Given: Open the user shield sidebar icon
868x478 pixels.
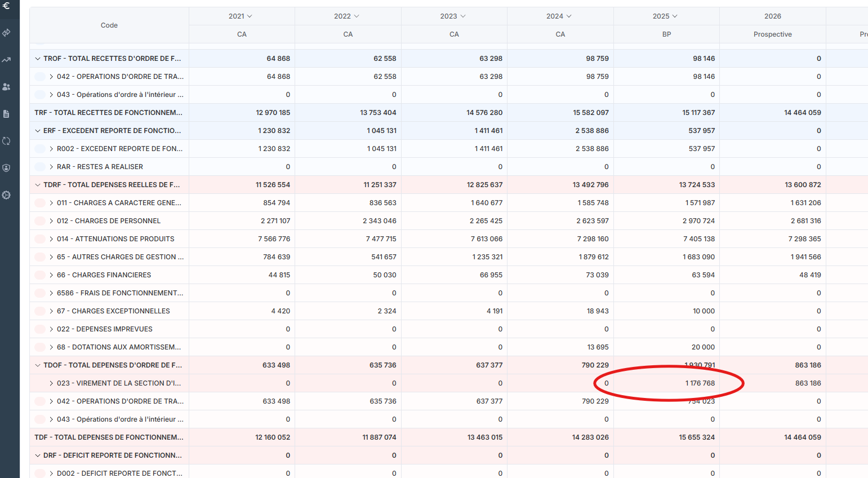Looking at the screenshot, I should coord(7,168).
